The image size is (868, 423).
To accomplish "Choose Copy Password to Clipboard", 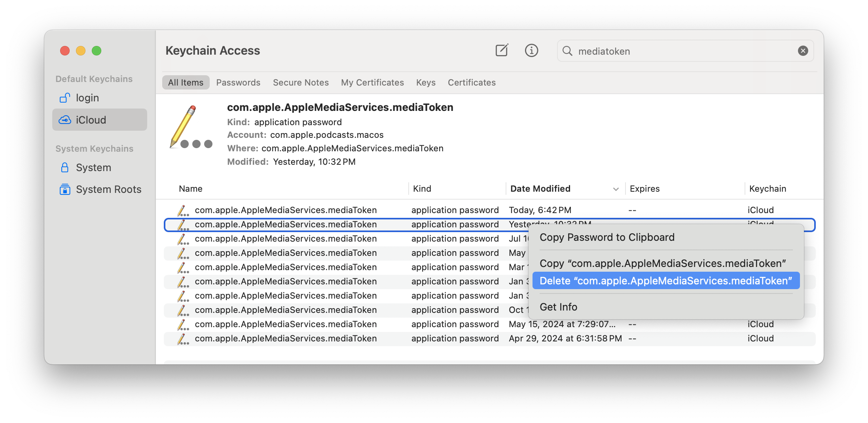I will click(666, 237).
